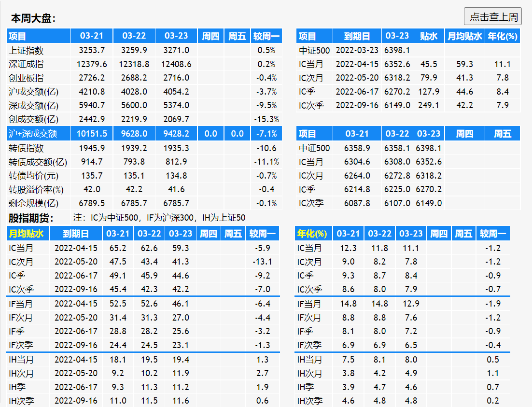Screen dimensions: 532x407
Task: Select the 本周大盘 heading
Action: point(33,18)
